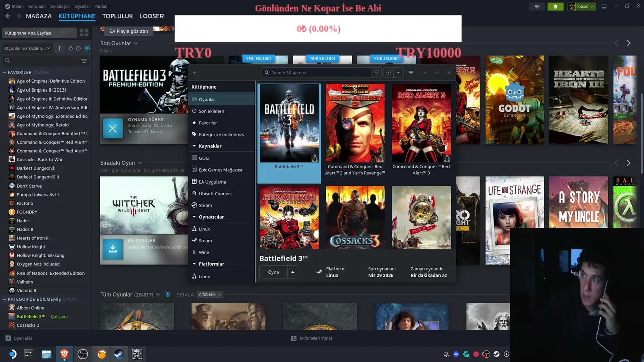Viewport: 644px width, 362px height.
Task: Select EA Uygulama source in Lutris
Action: 222,182
